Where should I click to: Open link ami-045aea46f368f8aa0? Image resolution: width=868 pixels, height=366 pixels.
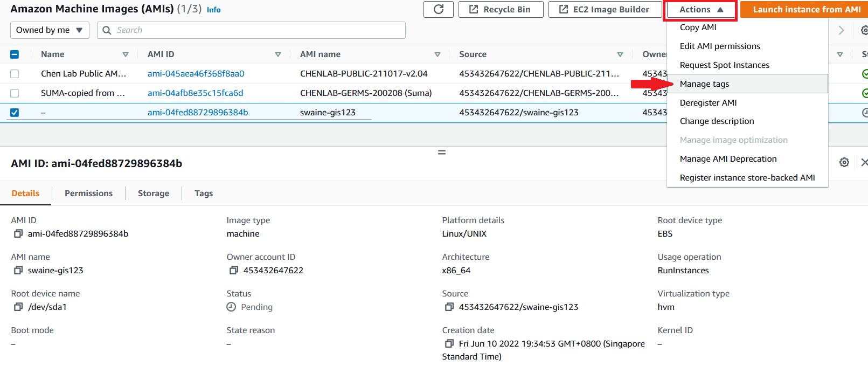pos(196,73)
